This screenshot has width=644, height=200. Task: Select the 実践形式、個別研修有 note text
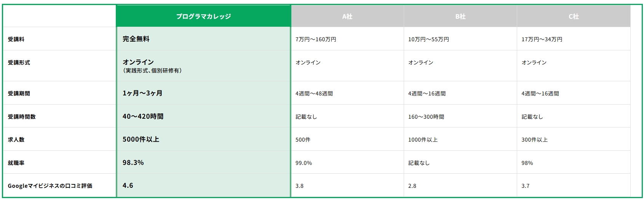click(x=152, y=71)
